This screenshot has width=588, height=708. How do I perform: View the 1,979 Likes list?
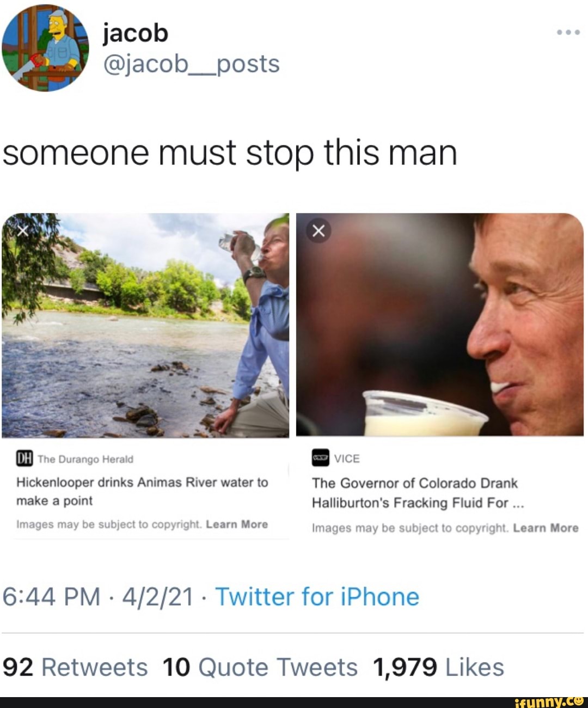[x=438, y=667]
